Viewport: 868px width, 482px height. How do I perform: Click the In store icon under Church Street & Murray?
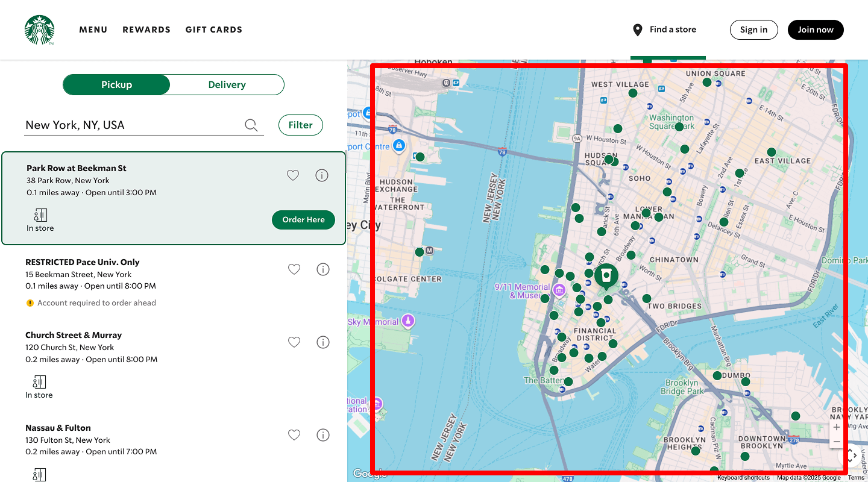[39, 382]
